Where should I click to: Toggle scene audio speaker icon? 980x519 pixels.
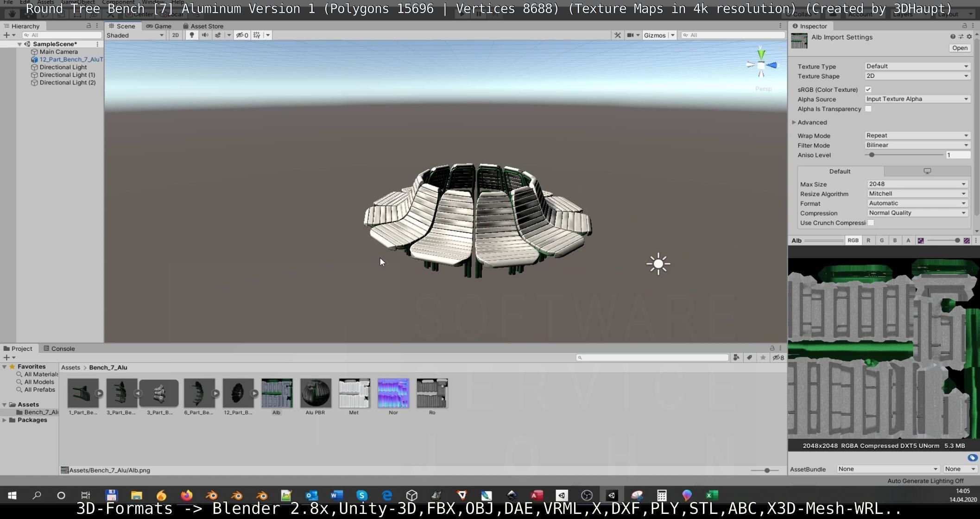pyautogui.click(x=205, y=35)
